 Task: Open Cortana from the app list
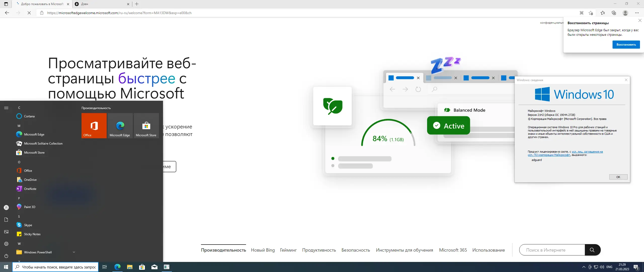[29, 116]
